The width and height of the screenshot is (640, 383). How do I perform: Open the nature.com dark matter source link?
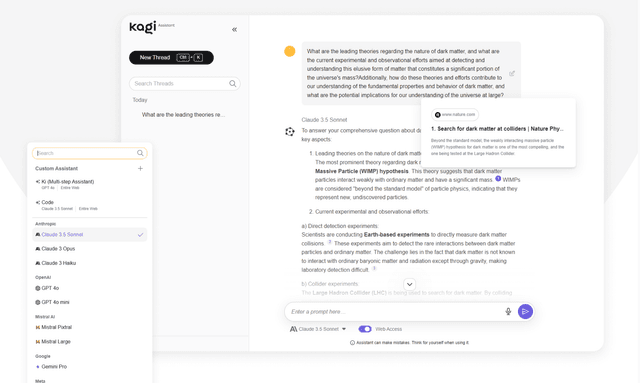(497, 129)
